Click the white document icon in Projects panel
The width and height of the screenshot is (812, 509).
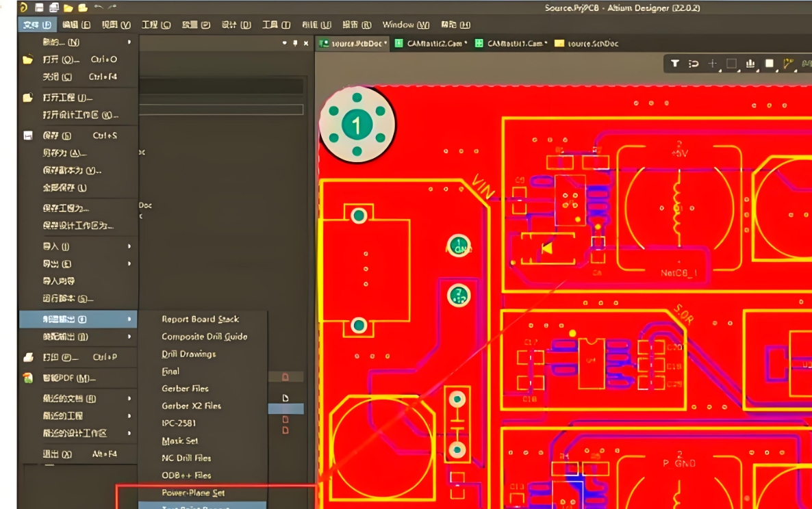(286, 397)
